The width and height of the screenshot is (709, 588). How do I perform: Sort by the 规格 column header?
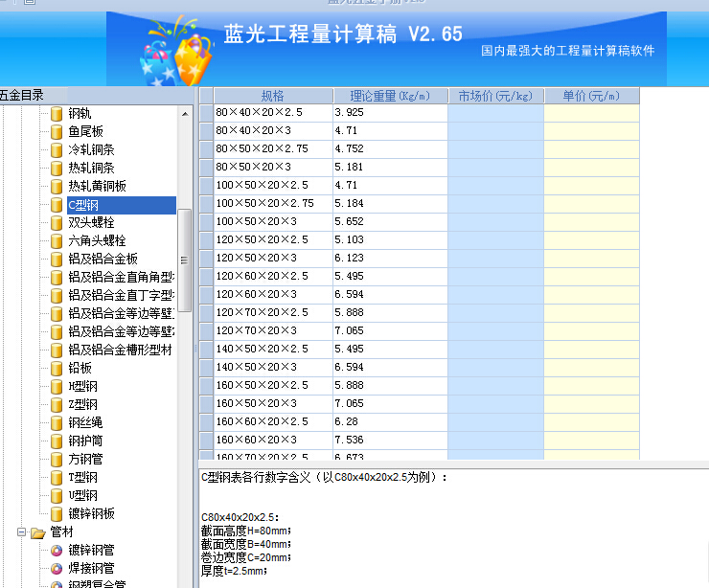click(273, 96)
